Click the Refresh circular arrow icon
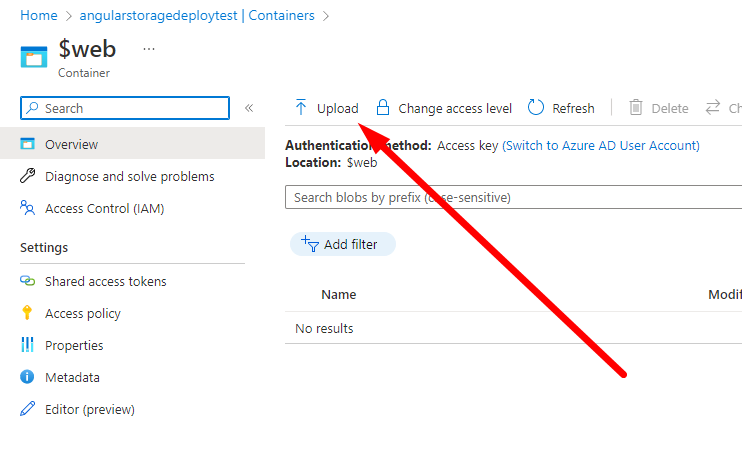This screenshot has height=464, width=742. 536,108
